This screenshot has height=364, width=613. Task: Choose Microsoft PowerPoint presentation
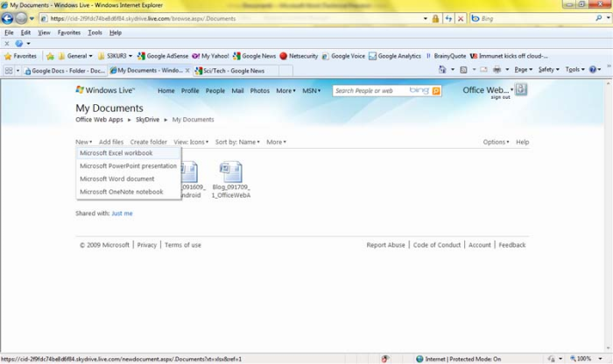point(129,166)
